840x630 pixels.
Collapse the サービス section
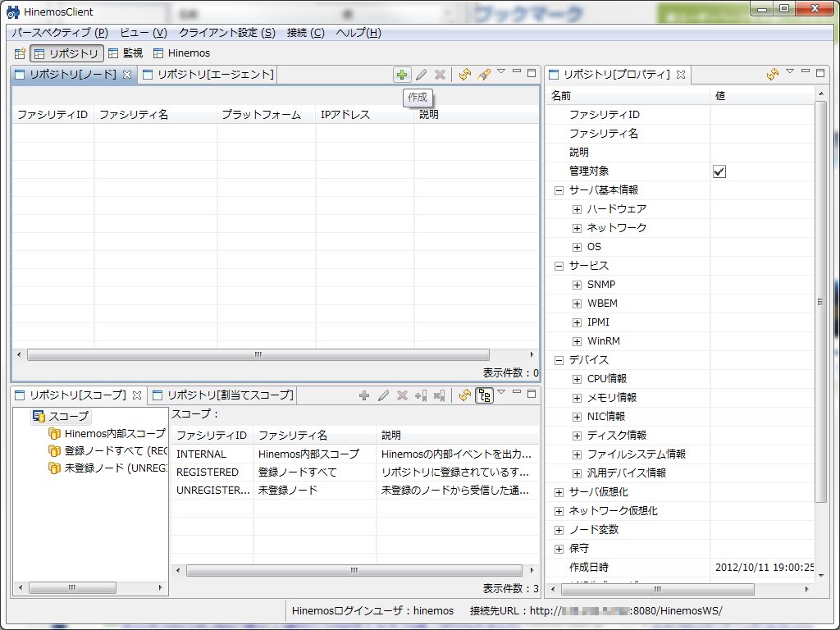click(x=559, y=266)
